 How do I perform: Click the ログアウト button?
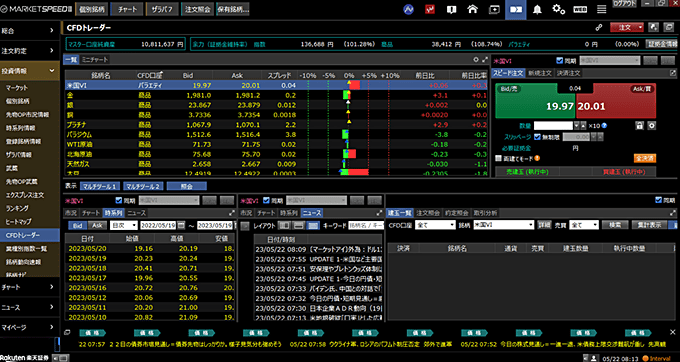pos(624,3)
